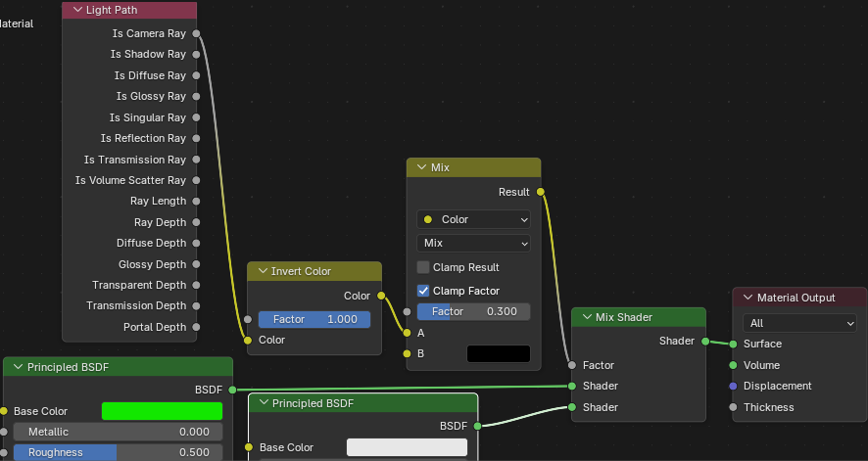The image size is (868, 461).
Task: Click the Transmission Depth output socket
Action: pyautogui.click(x=196, y=305)
